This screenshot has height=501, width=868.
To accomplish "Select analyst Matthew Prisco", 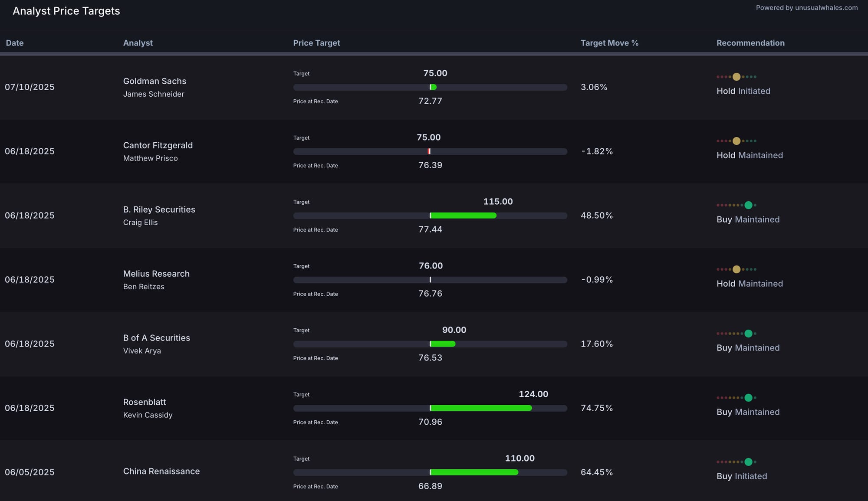I will [x=150, y=158].
